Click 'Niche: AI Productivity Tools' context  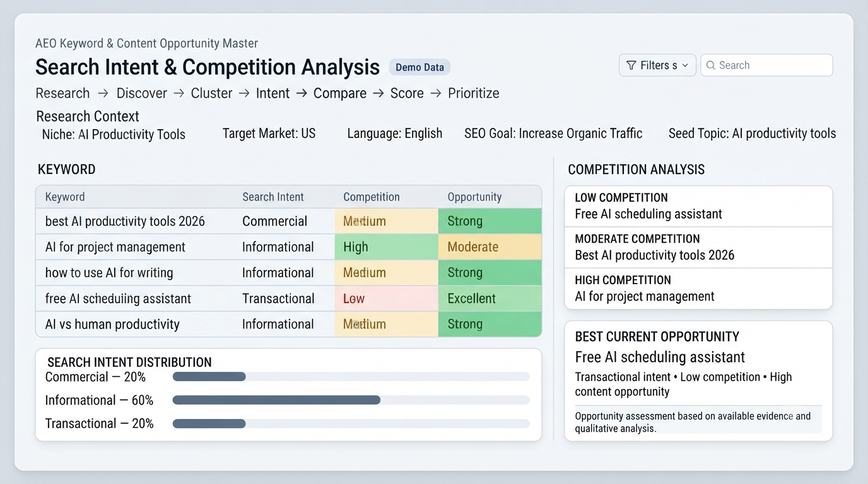coord(114,135)
